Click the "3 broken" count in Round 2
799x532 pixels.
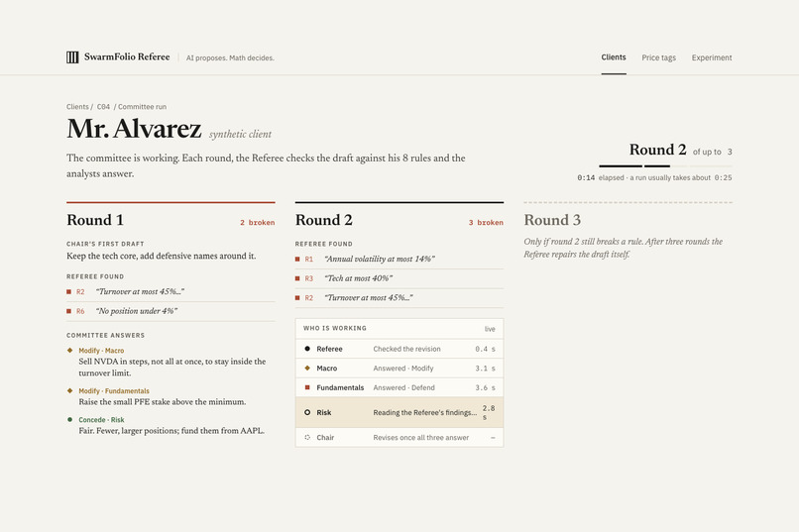486,223
